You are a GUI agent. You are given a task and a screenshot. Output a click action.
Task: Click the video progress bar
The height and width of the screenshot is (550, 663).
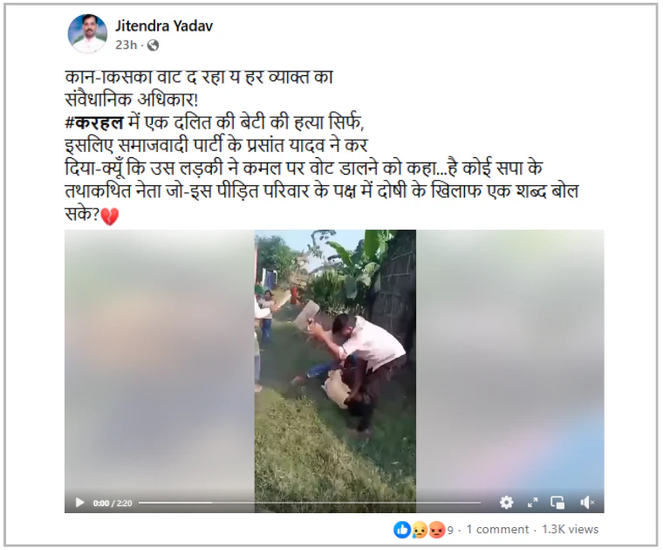coord(310,503)
